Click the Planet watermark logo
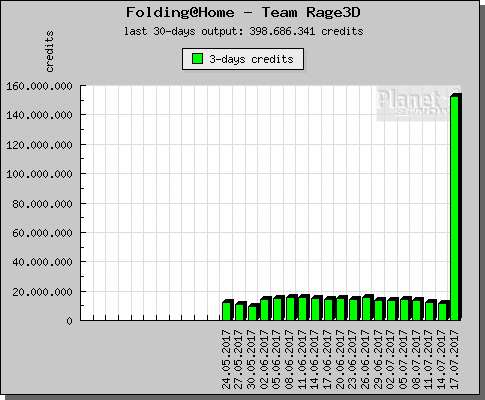485x400 pixels. pyautogui.click(x=419, y=103)
